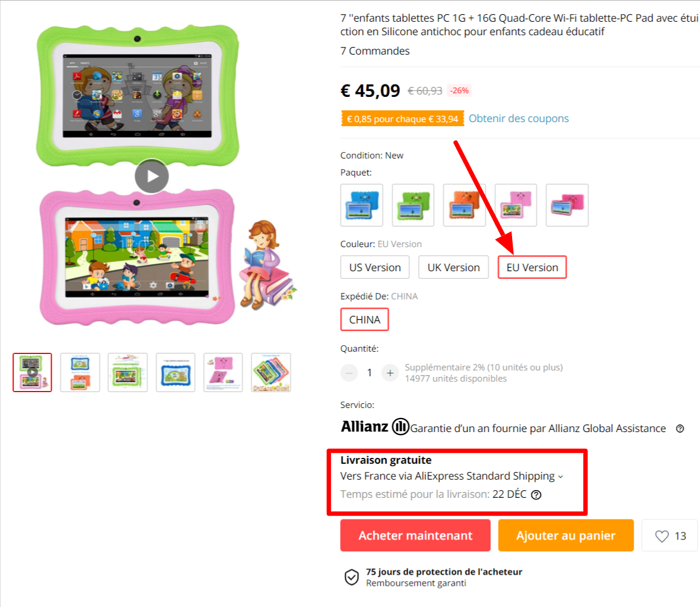This screenshot has width=700, height=607.
Task: Select the UK Version option
Action: pos(453,267)
